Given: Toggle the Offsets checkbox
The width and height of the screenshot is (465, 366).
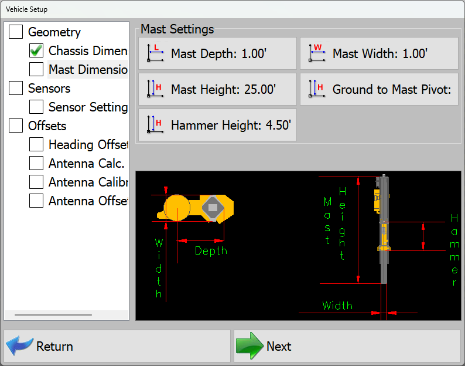Looking at the screenshot, I should click(x=16, y=126).
